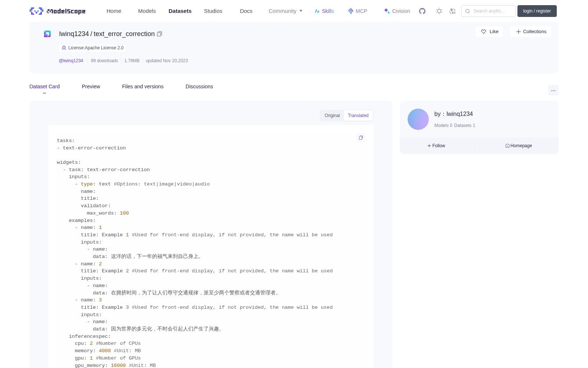Click the '99 downloads' text

click(x=104, y=61)
